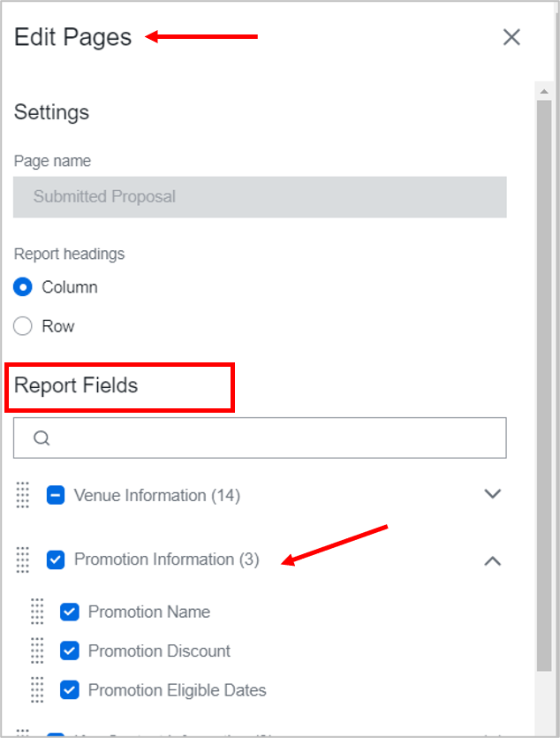
Task: Click the scrollbar up arrow icon
Action: 545,89
